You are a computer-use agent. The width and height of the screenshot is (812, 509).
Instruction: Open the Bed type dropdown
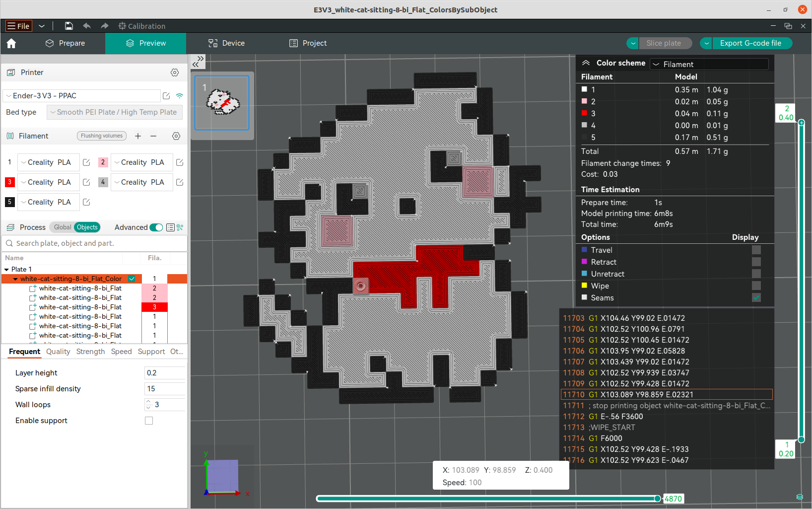115,112
